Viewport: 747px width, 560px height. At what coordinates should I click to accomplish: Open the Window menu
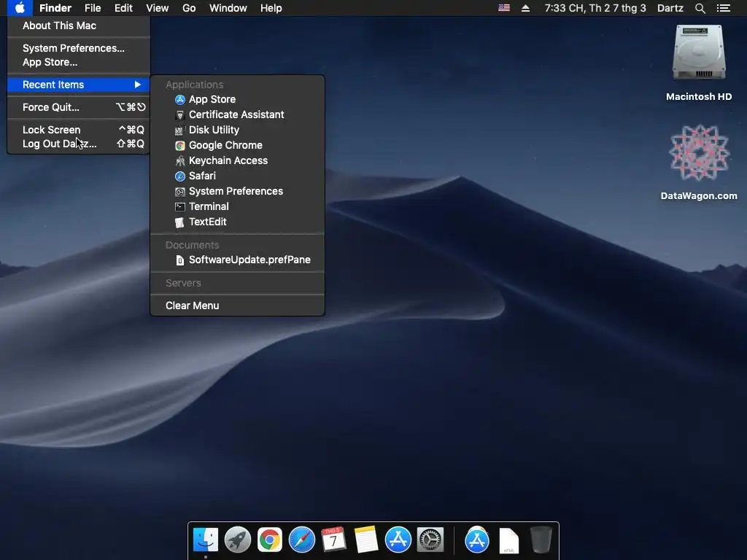228,8
